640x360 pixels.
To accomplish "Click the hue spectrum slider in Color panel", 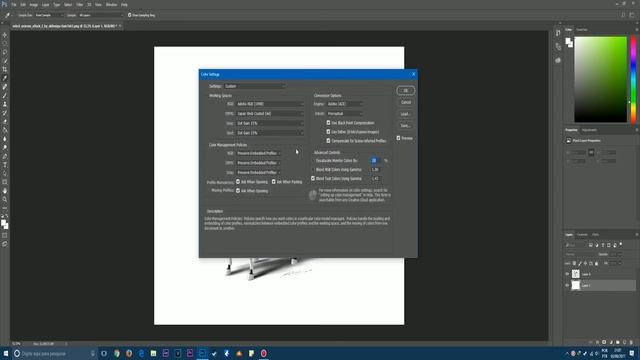I will click(633, 79).
